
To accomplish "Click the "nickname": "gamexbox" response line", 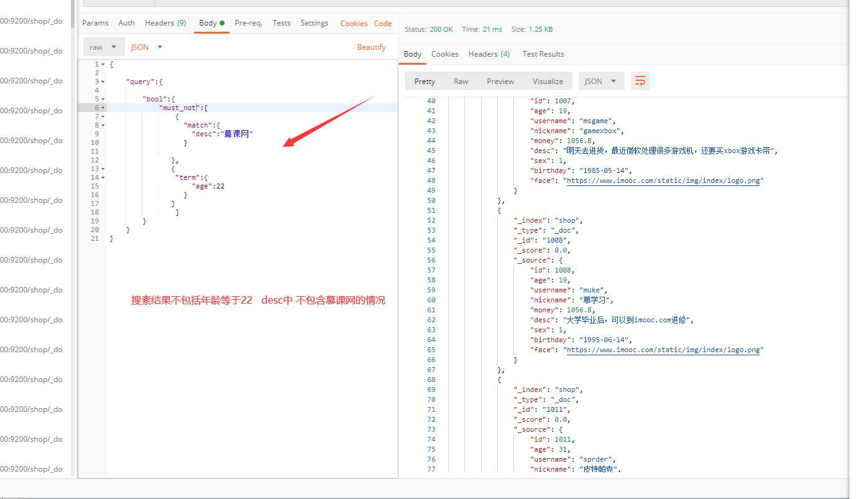I will [577, 131].
